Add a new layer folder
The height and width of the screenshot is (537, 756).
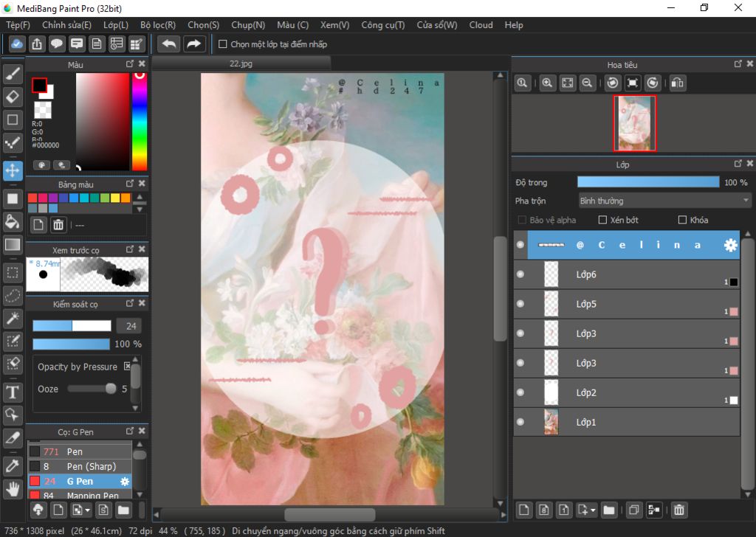609,510
